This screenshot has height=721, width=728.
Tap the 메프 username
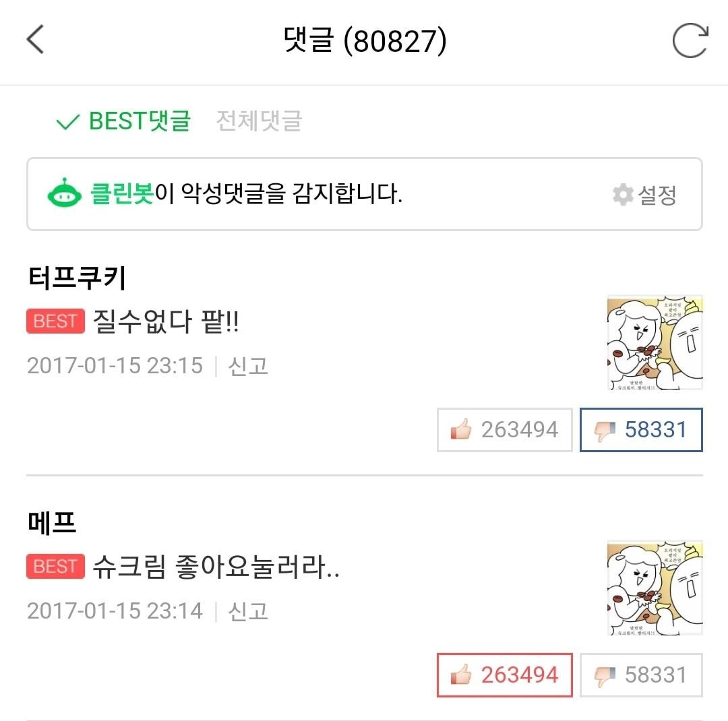53,523
